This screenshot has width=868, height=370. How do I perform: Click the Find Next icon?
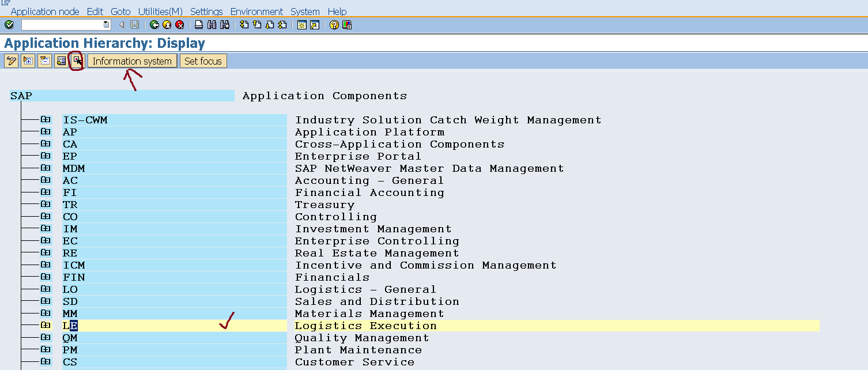(x=225, y=25)
